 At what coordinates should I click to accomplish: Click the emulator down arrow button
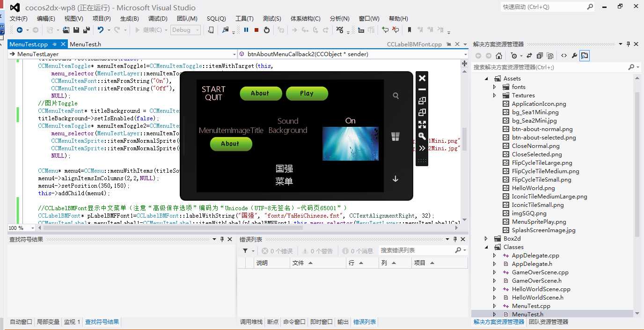395,179
